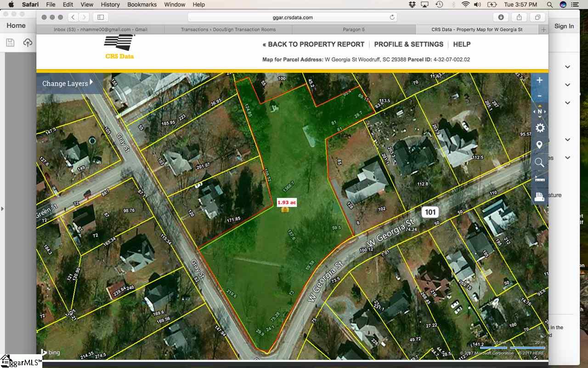Switch to the Gmail Inbox tab
Viewport: 588px width, 368px height.
click(101, 29)
